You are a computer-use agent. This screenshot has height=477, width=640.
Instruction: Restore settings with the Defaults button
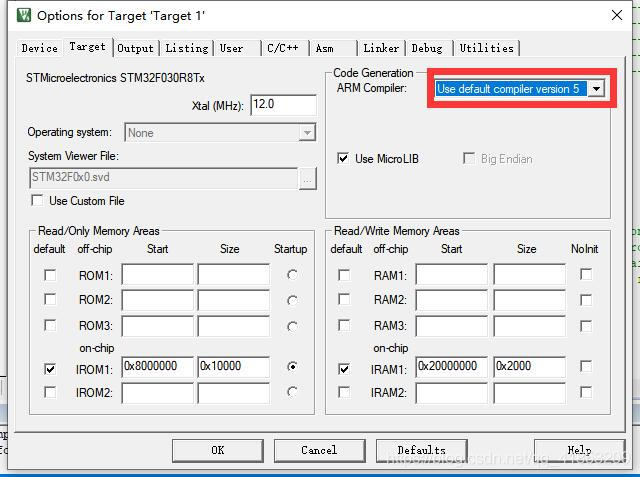pos(421,450)
